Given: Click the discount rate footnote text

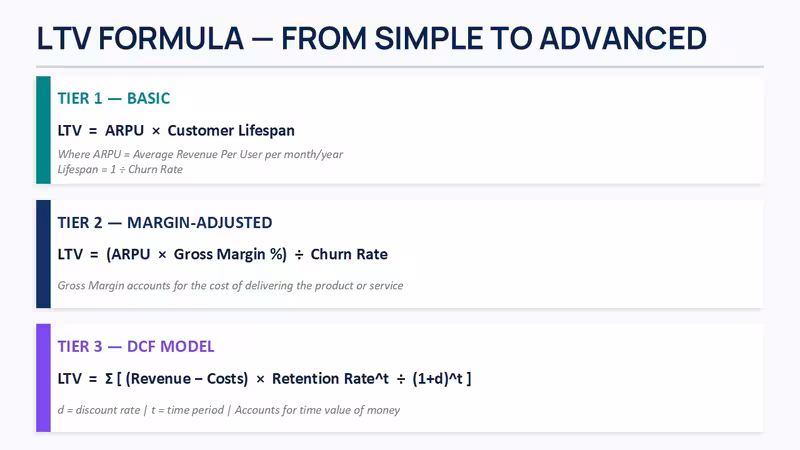Looking at the screenshot, I should [x=229, y=410].
